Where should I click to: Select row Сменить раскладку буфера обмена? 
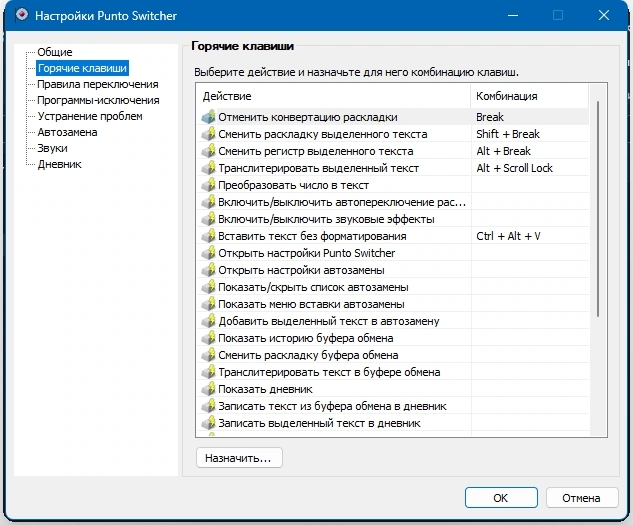(x=392, y=355)
